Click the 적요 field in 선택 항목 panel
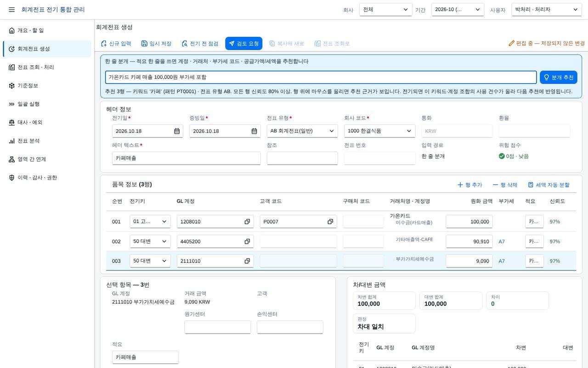Screen dimensions: 588x368 click(145, 357)
